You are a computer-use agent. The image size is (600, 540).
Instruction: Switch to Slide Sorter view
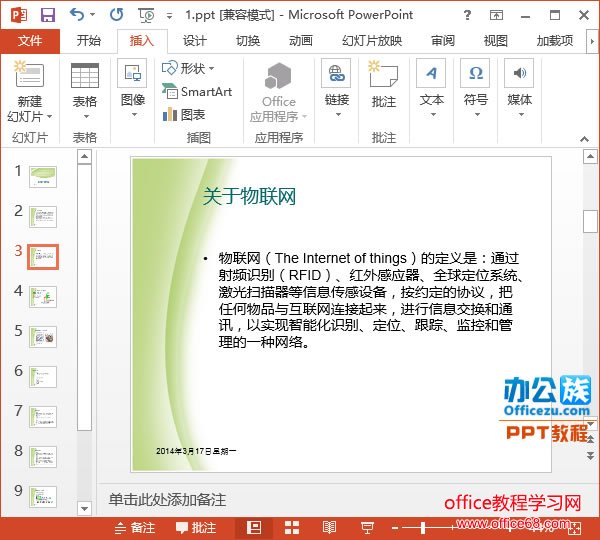[292, 528]
